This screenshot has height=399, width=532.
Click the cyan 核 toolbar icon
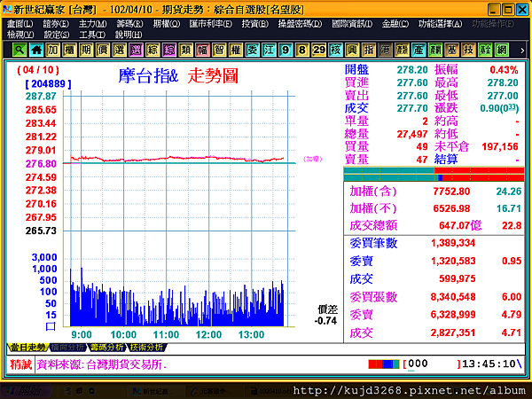pos(335,50)
